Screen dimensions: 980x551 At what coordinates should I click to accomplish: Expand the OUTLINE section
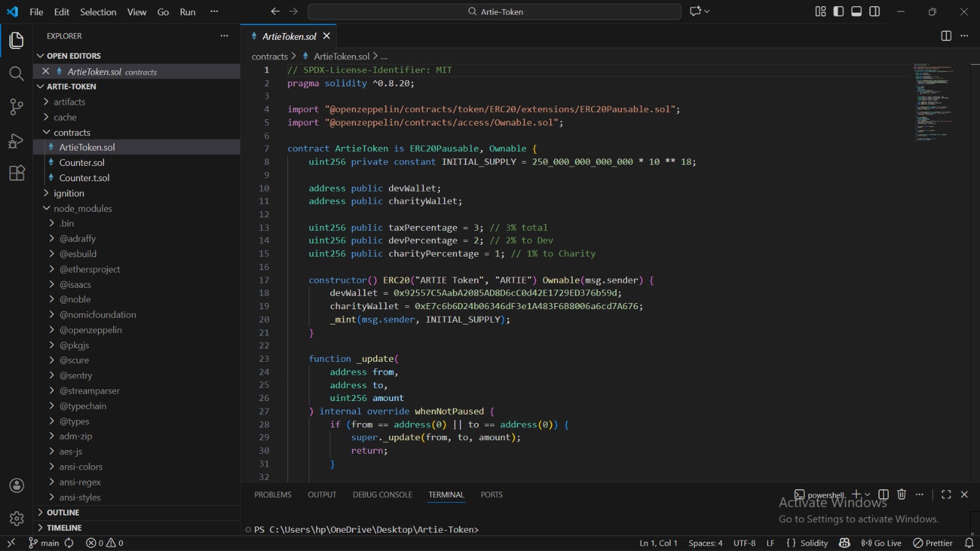(63, 512)
